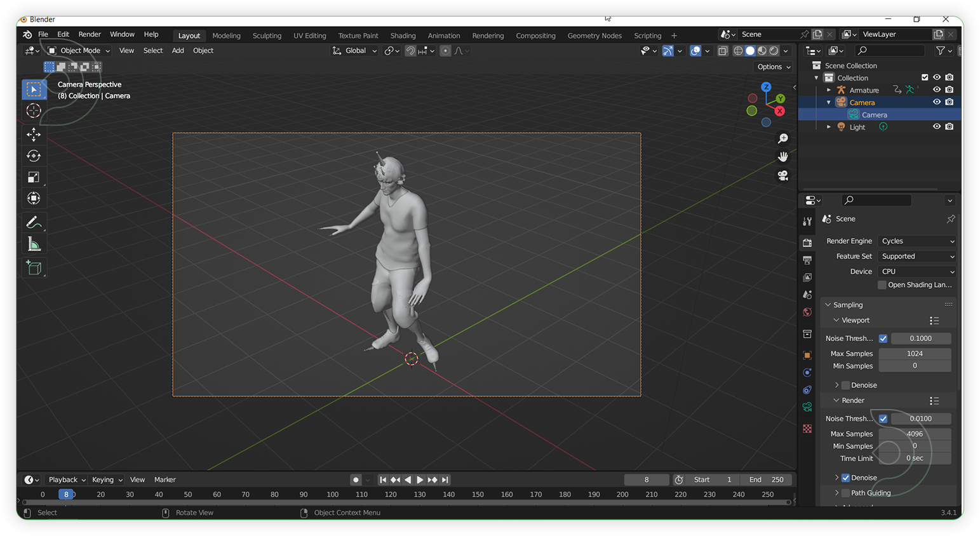Image resolution: width=980 pixels, height=536 pixels.
Task: Open the Render Properties tab in the properties panel
Action: [807, 243]
